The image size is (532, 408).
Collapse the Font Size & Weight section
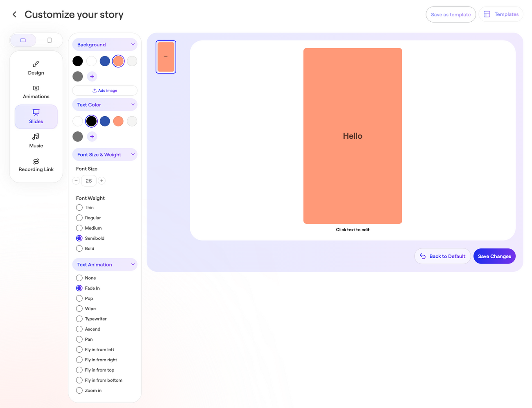pyautogui.click(x=105, y=155)
